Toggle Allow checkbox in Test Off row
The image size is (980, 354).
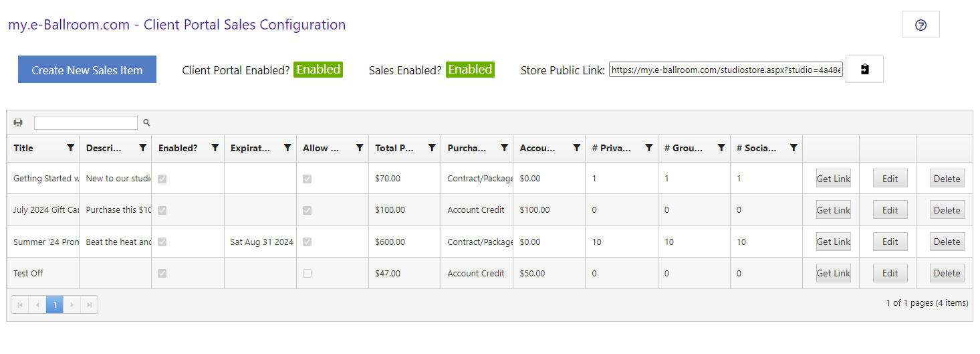[307, 273]
